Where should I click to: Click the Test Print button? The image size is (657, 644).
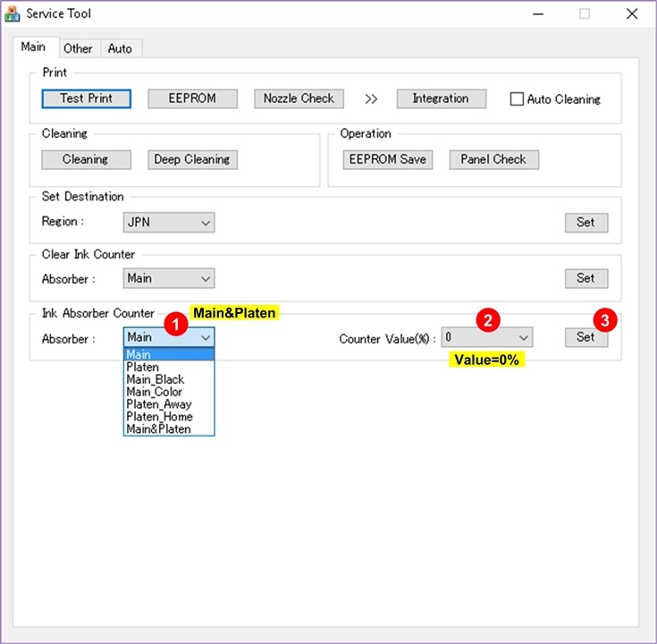tap(86, 98)
